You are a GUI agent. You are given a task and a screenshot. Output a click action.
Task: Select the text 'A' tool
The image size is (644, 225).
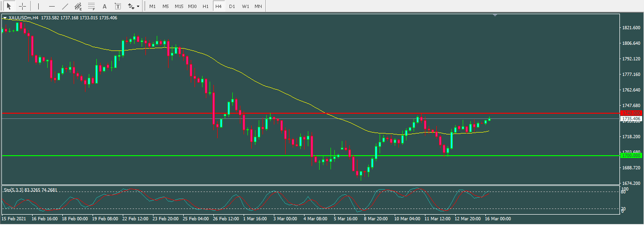click(x=104, y=7)
